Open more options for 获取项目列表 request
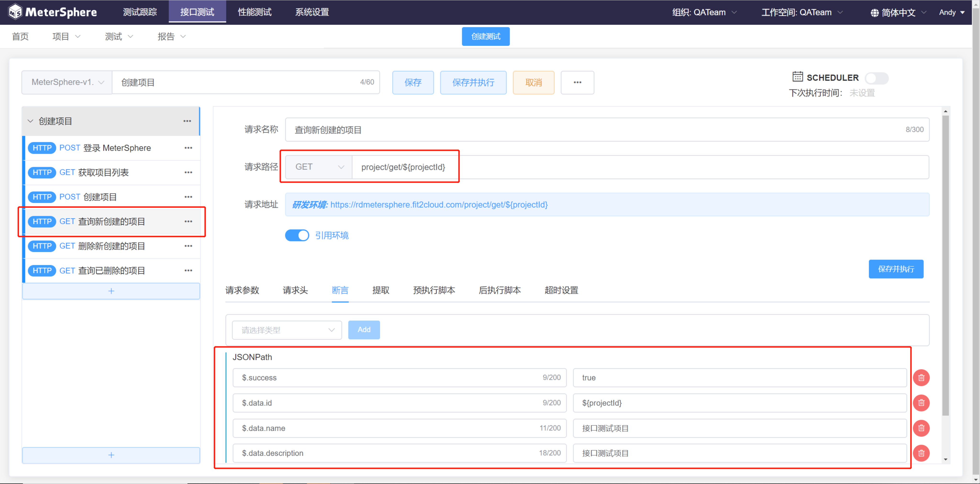Image resolution: width=980 pixels, height=484 pixels. click(x=188, y=172)
